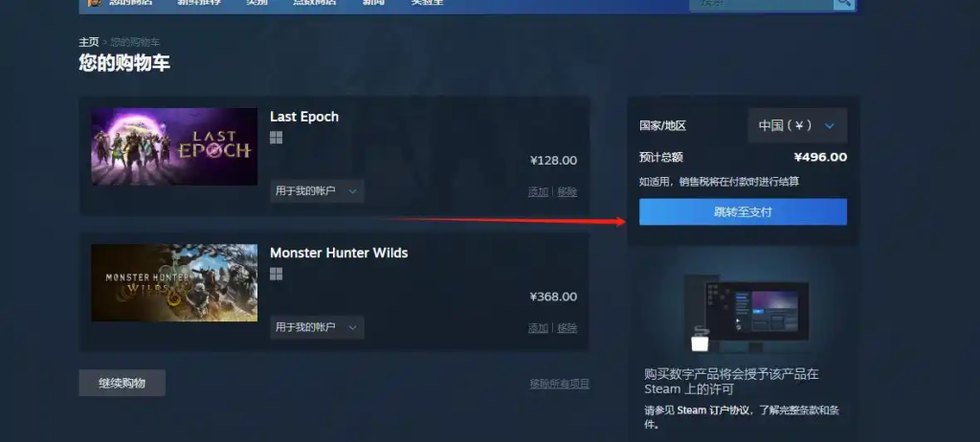Click the Windows platform icon under Last Epoch

277,138
